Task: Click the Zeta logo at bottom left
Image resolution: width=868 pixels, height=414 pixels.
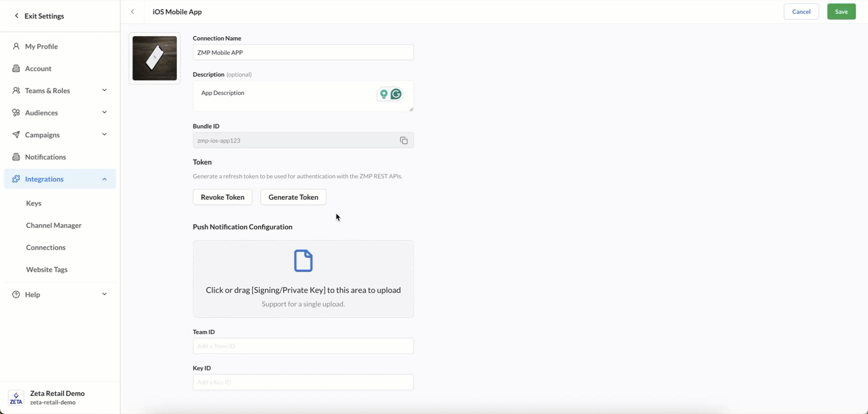Action: (16, 398)
